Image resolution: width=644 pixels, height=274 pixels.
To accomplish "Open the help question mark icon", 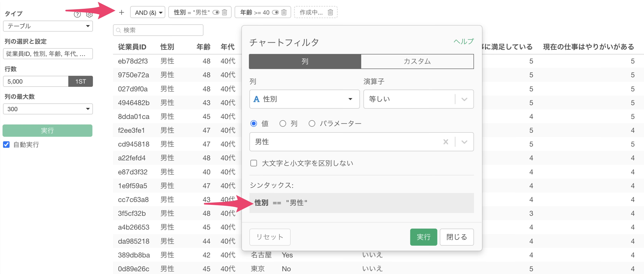I will coord(77,14).
